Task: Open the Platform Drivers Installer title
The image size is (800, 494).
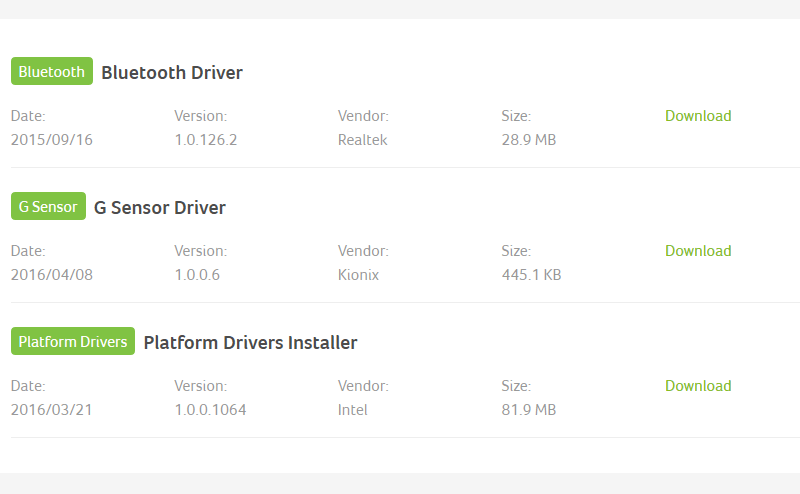Action: [x=251, y=342]
